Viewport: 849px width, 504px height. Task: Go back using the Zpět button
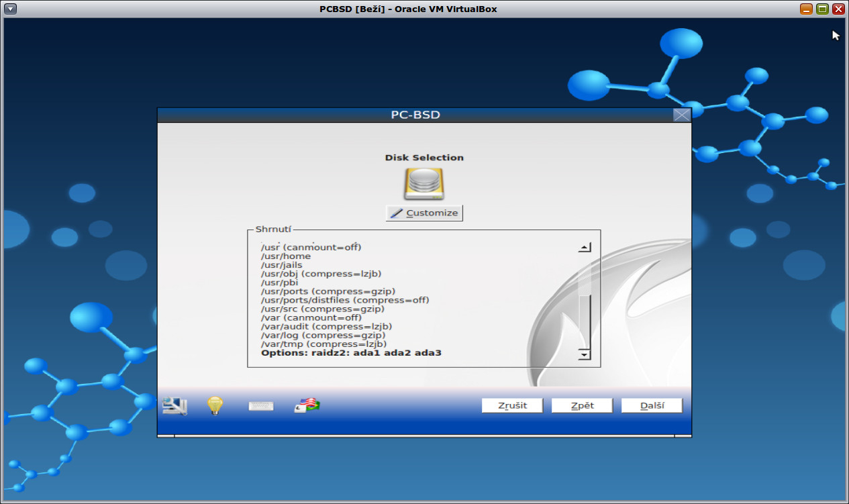[x=581, y=405]
